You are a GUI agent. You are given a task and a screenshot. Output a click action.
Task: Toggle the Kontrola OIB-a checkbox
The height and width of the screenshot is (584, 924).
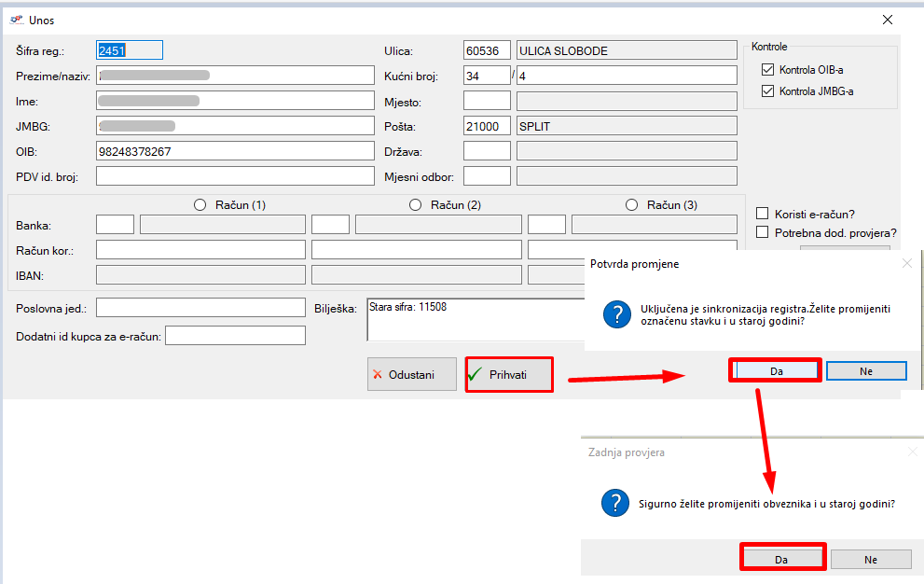(768, 70)
